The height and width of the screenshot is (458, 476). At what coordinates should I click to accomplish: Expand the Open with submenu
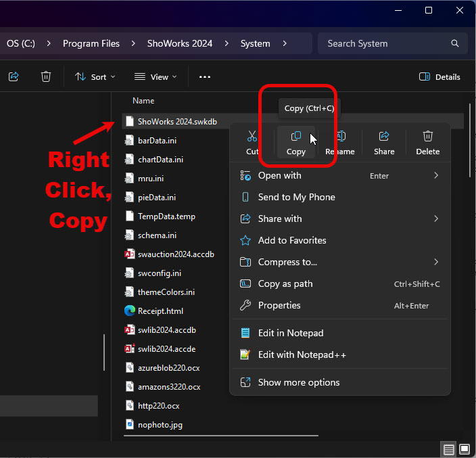tap(436, 176)
